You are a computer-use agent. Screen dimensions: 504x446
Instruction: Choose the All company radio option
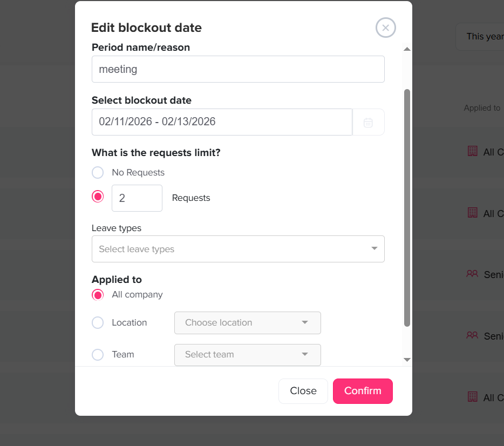tap(98, 295)
